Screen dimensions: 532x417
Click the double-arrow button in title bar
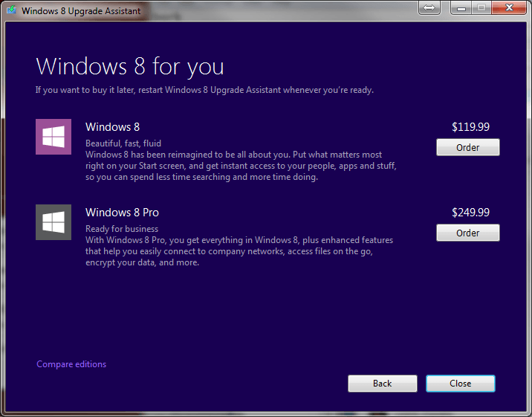click(x=429, y=7)
